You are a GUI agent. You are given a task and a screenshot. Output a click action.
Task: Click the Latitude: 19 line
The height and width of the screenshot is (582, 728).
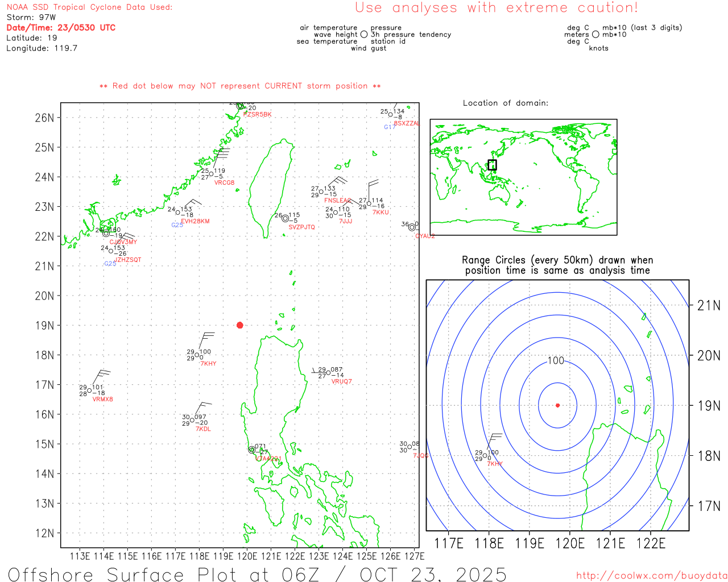(32, 38)
